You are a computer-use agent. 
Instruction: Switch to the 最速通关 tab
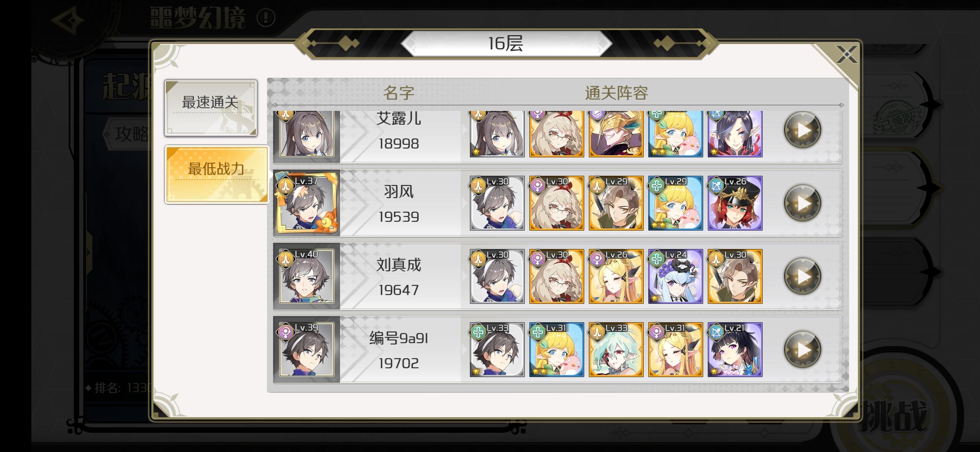click(x=211, y=108)
